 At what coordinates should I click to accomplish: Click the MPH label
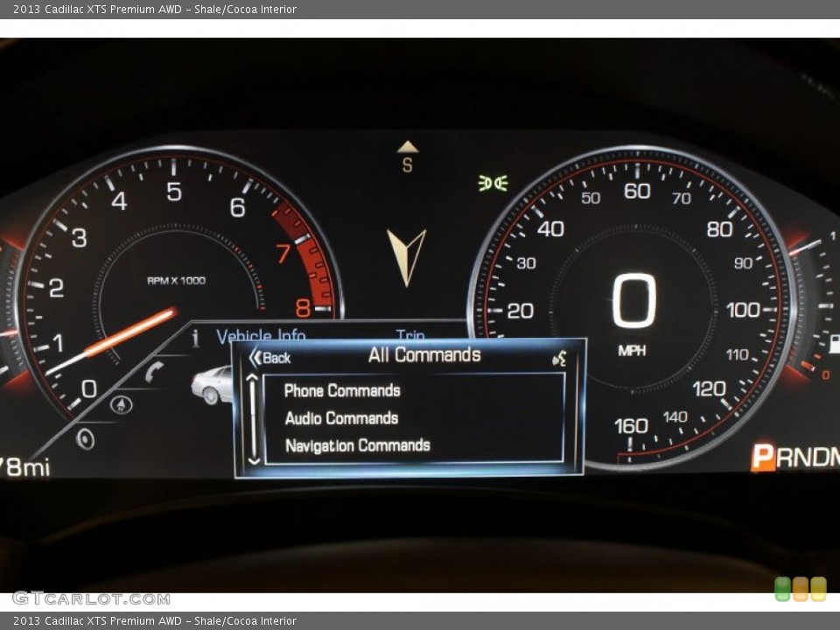[x=632, y=351]
